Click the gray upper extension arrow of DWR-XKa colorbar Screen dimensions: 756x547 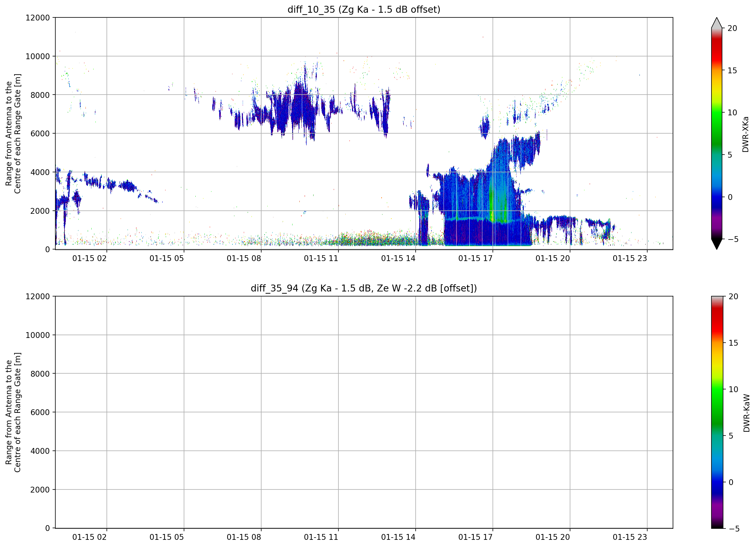click(717, 23)
